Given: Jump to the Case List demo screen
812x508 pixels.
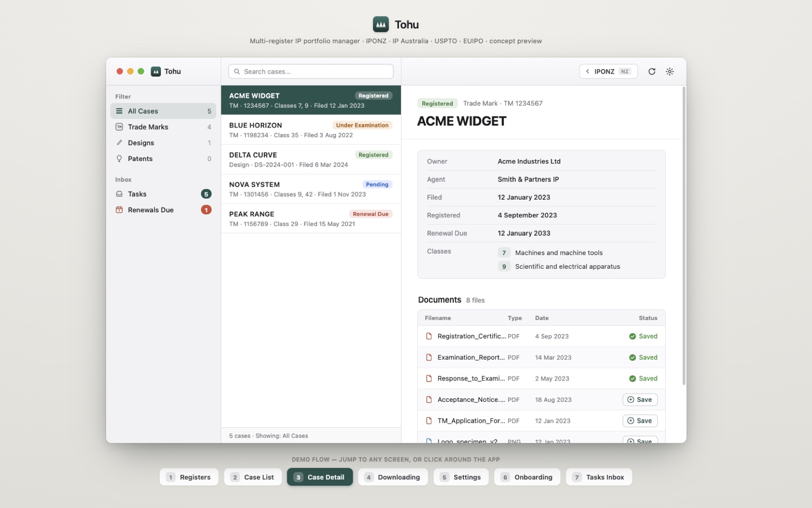Looking at the screenshot, I should tap(253, 477).
